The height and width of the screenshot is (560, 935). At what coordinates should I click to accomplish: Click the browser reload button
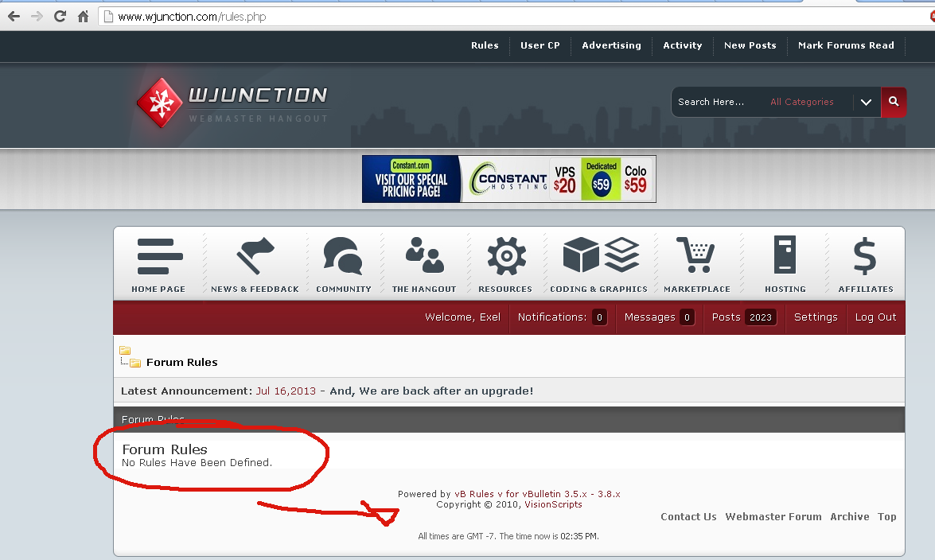click(x=60, y=16)
